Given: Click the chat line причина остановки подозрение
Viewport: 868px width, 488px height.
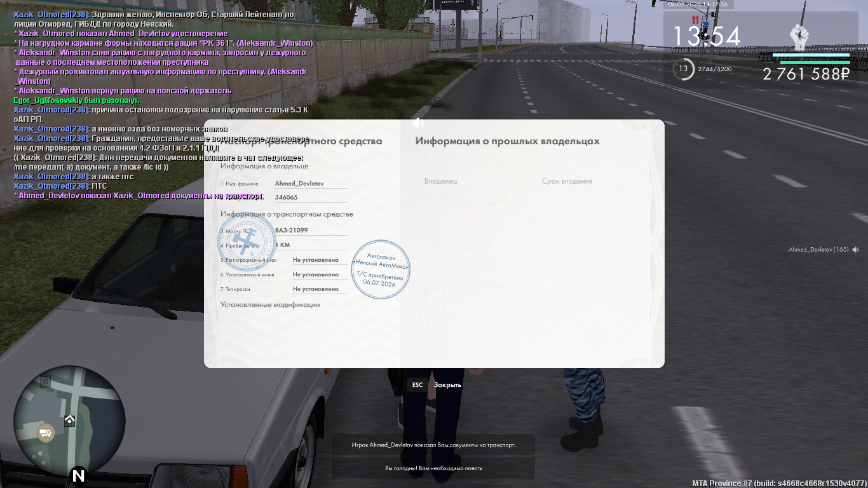Looking at the screenshot, I should click(x=161, y=114).
